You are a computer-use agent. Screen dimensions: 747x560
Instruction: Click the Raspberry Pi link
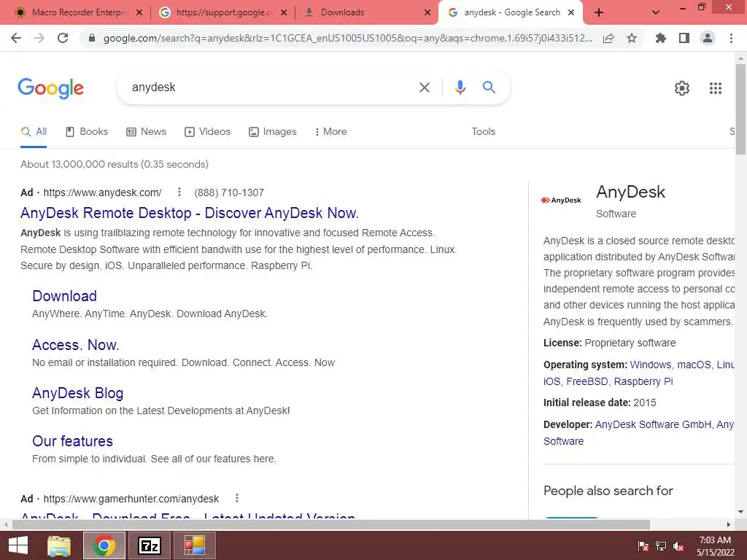coord(643,382)
